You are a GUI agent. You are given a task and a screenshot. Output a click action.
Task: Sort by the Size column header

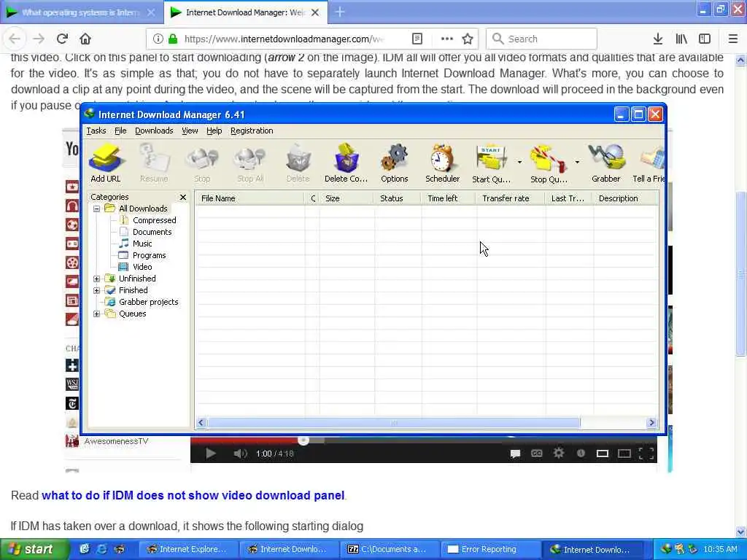(347, 198)
